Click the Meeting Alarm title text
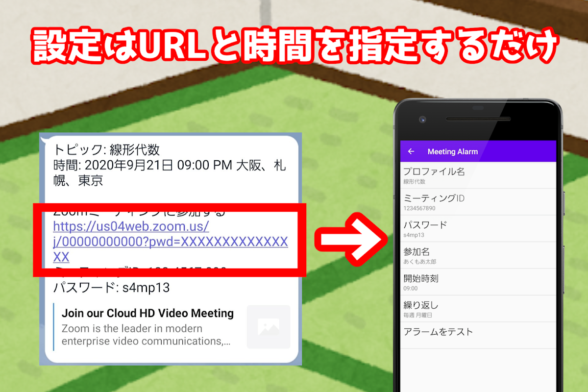This screenshot has width=588, height=392. [452, 151]
